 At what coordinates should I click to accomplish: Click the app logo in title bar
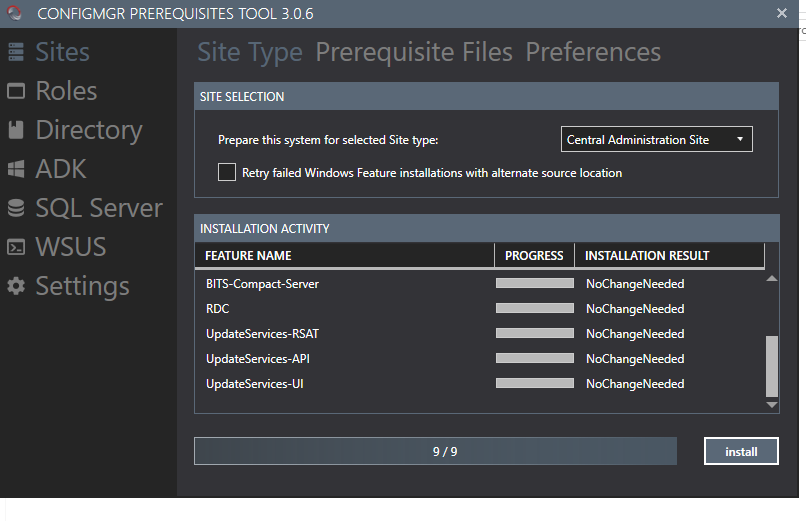[14, 13]
